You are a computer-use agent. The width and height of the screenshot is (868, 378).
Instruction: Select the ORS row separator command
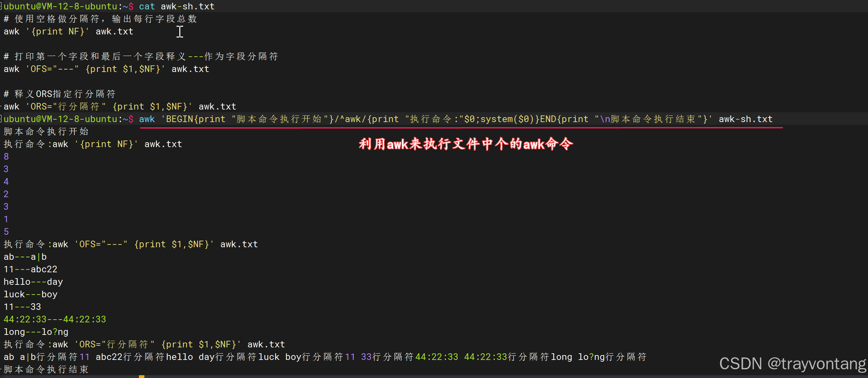pos(118,106)
